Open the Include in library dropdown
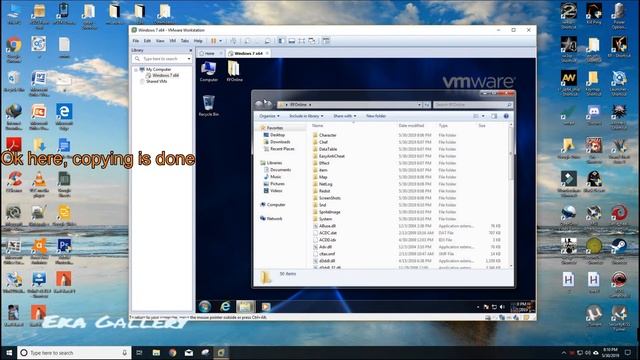The width and height of the screenshot is (640, 360). point(306,116)
